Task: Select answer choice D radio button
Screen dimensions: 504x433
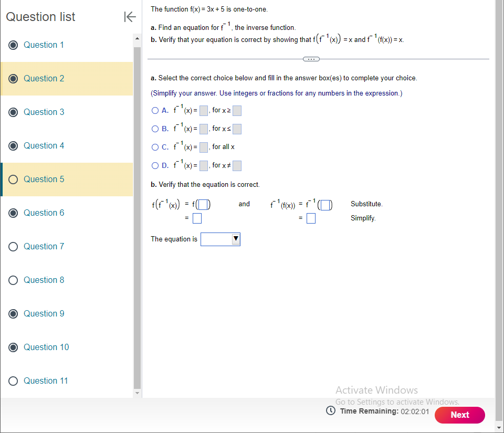Action: [x=155, y=165]
